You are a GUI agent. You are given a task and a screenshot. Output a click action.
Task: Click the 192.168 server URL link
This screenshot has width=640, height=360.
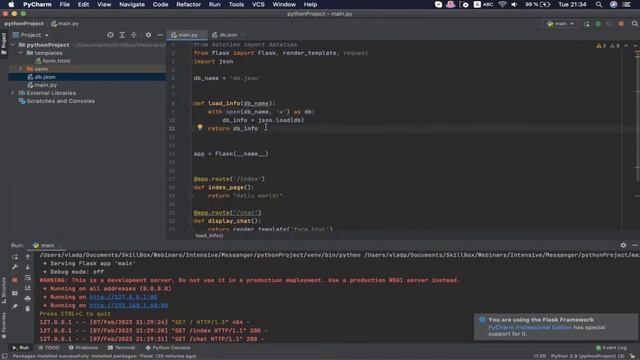[x=129, y=305]
